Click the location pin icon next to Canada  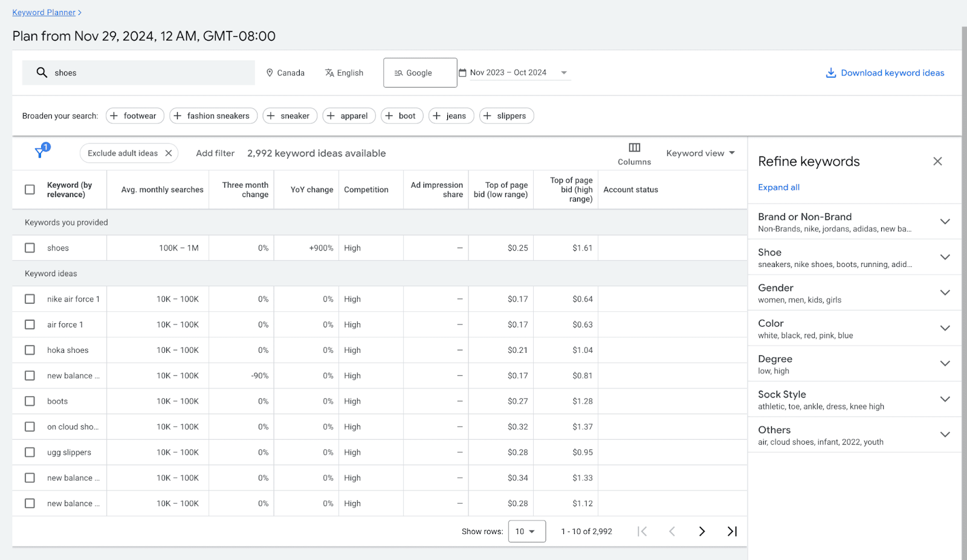point(269,72)
